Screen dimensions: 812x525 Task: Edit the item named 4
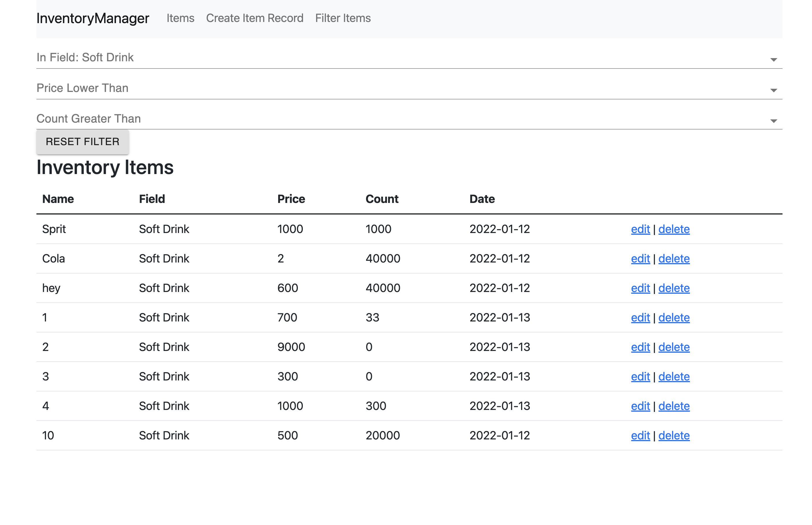(x=640, y=406)
